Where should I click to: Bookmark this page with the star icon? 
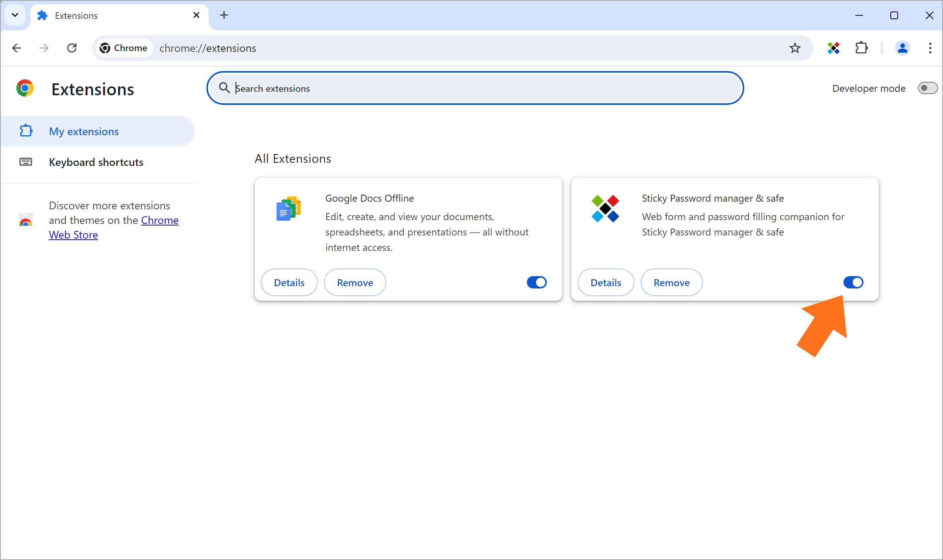(x=795, y=48)
